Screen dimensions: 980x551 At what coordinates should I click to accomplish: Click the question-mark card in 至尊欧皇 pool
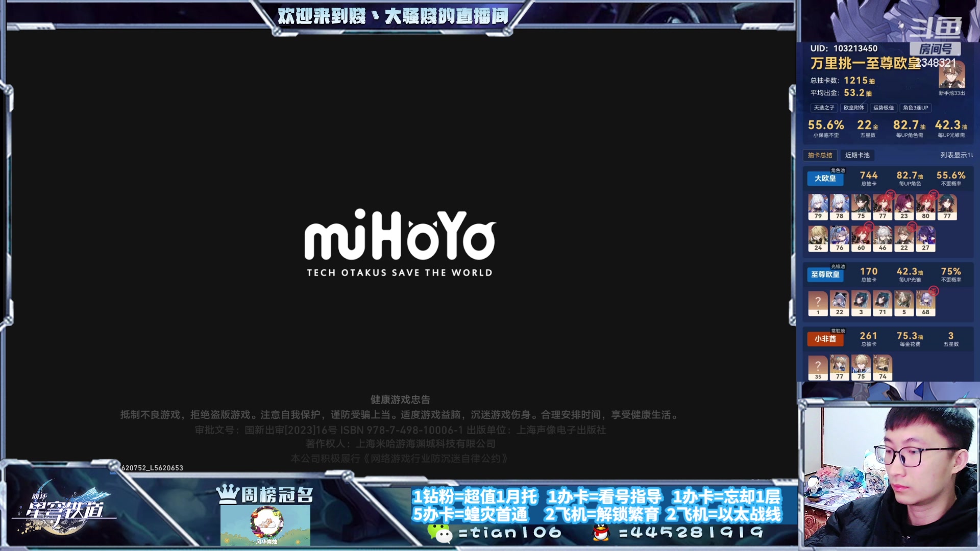point(819,302)
